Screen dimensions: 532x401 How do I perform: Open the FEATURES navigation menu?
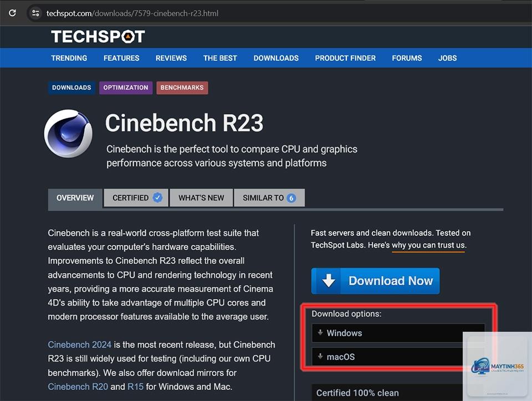pyautogui.click(x=121, y=58)
